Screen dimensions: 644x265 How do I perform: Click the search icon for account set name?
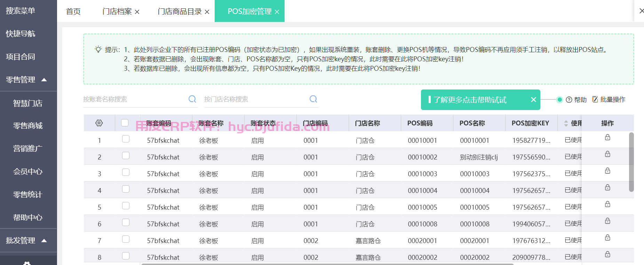192,99
